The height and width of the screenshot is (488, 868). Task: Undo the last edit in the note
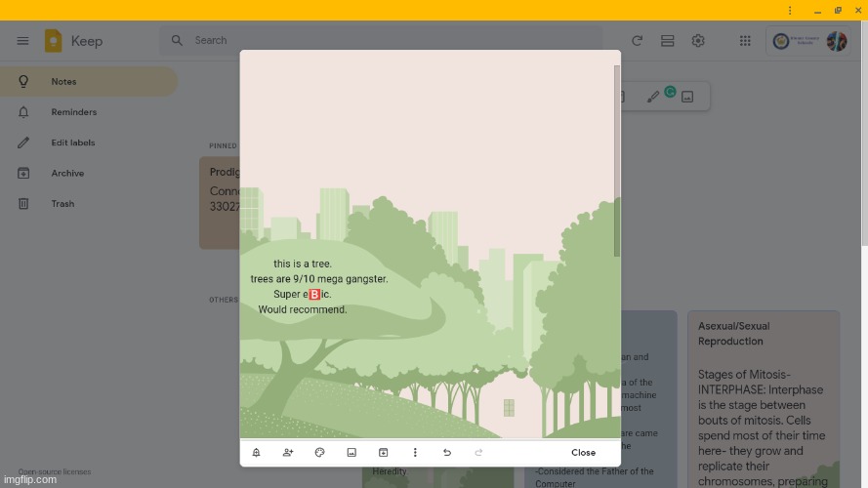(x=447, y=453)
